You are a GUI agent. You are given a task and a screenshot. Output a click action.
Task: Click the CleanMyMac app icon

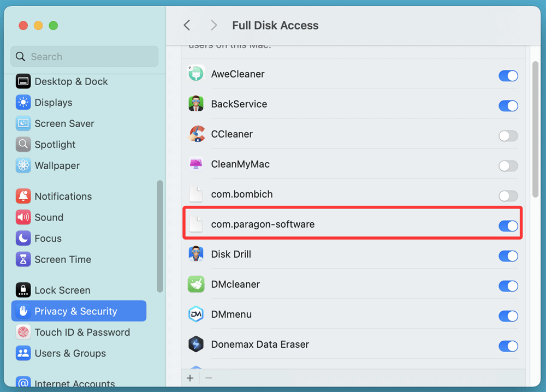(195, 164)
